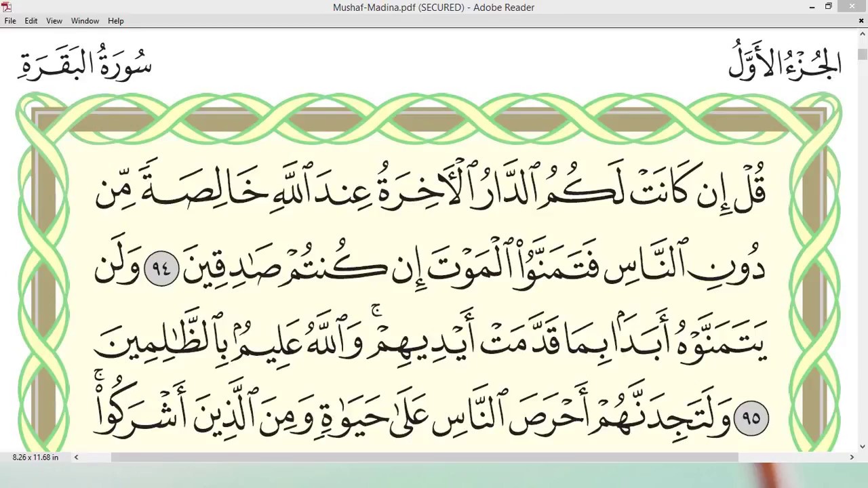Click the vertical scrollbar thumb
The height and width of the screenshot is (488, 868).
tap(862, 54)
